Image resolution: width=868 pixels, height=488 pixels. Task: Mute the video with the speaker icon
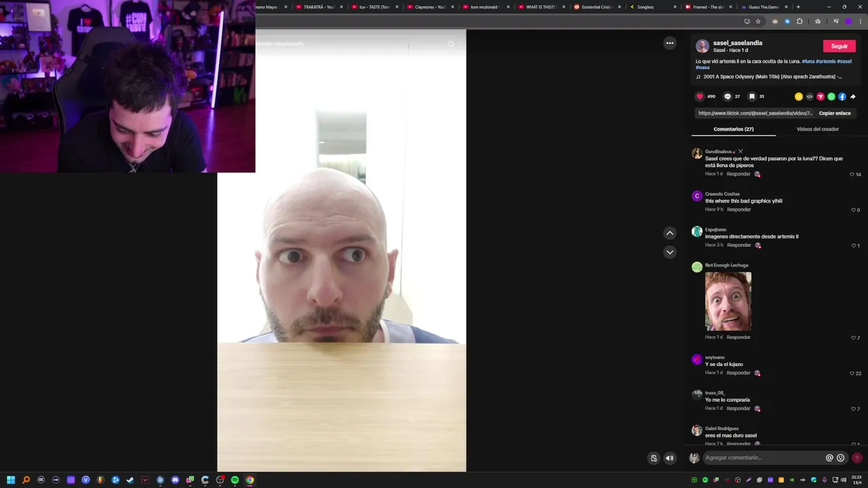670,458
